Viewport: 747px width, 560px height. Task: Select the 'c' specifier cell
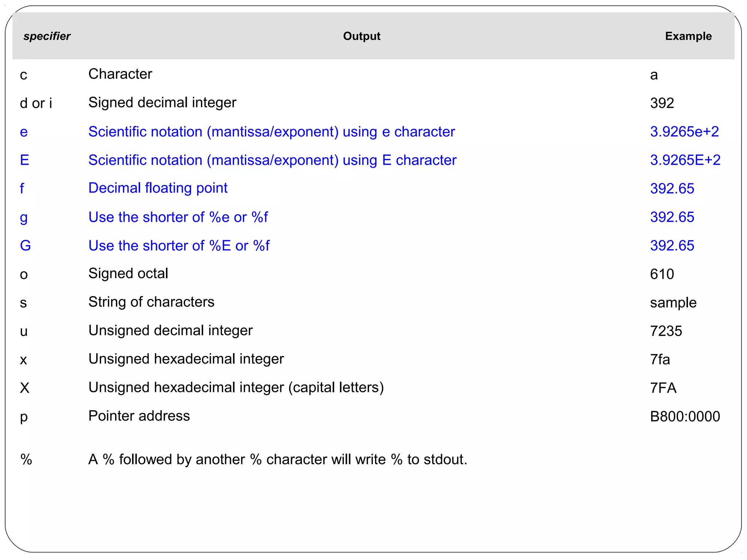[x=24, y=75]
